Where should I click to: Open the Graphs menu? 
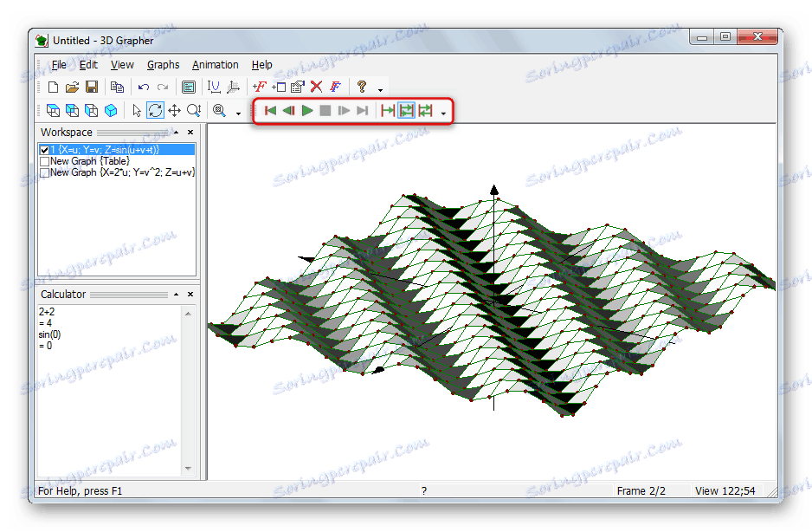[x=163, y=65]
